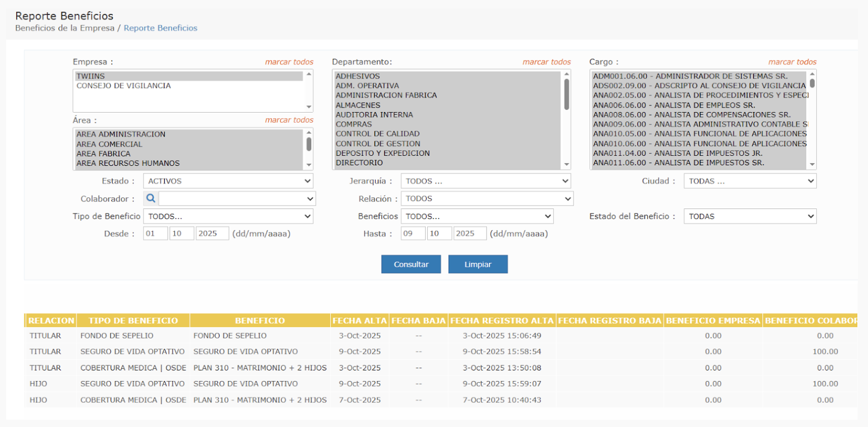
Task: Click the Área list scrollbar thumb
Action: coord(308,144)
